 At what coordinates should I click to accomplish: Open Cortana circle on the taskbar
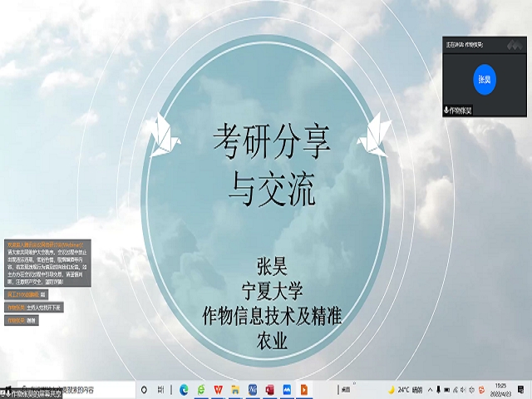coord(144,390)
